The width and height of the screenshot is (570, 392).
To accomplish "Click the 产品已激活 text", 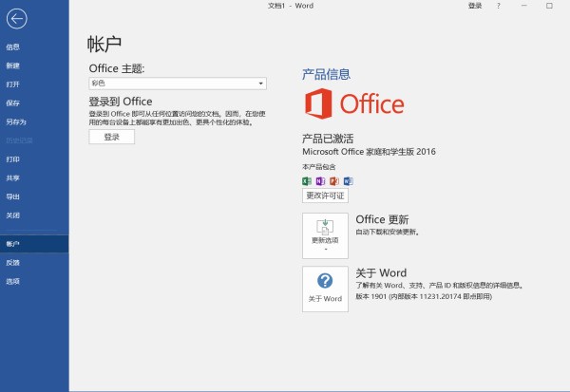I will [328, 139].
